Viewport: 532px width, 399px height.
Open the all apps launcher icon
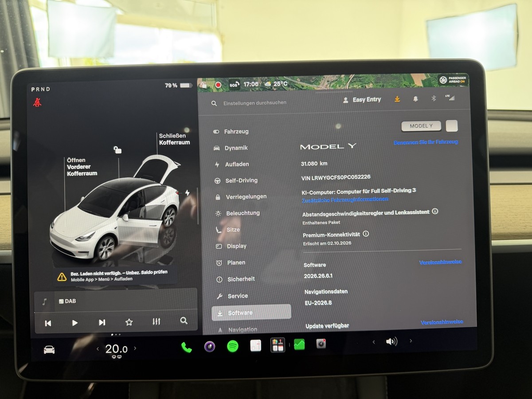click(x=278, y=345)
